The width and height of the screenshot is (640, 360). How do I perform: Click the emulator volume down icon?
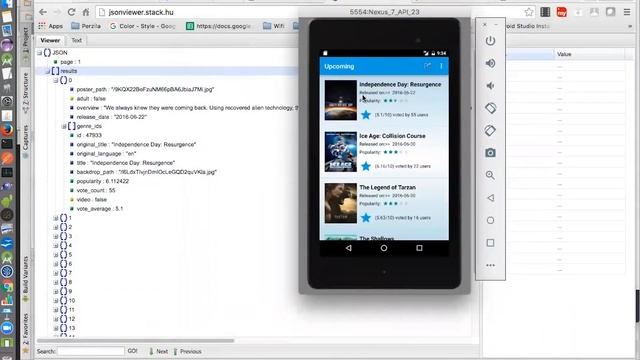[490, 86]
